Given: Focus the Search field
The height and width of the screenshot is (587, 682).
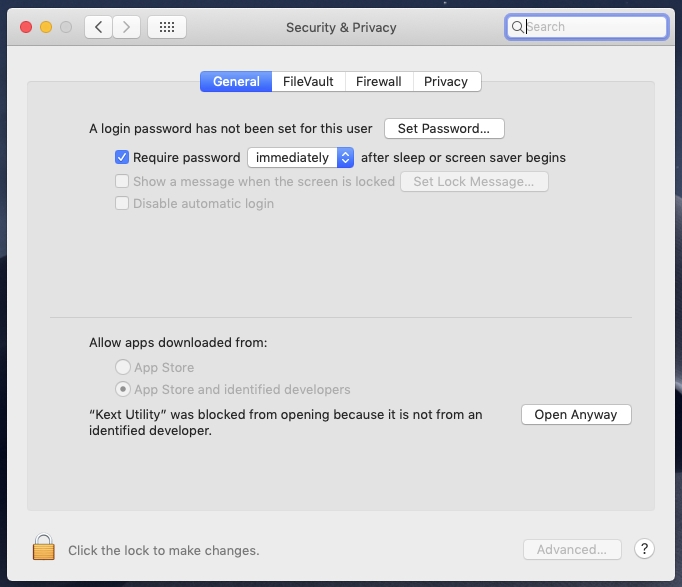Looking at the screenshot, I should click(587, 27).
